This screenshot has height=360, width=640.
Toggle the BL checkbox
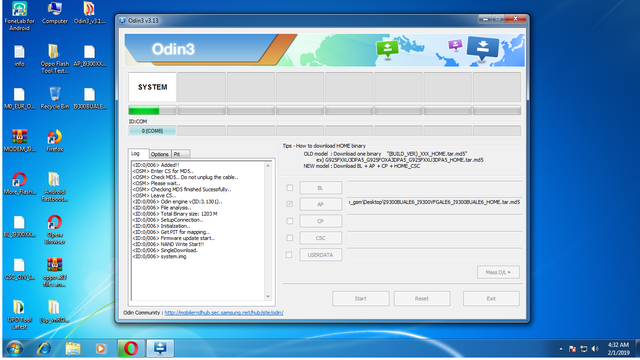click(289, 188)
